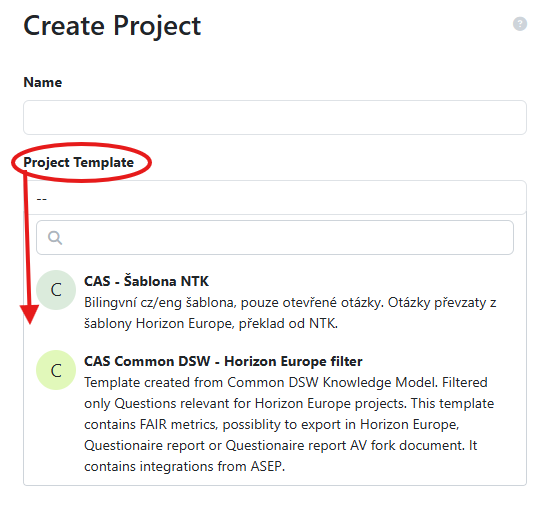
Task: Choose the CAS - Šablona NTK template title
Action: pyautogui.click(x=146, y=281)
